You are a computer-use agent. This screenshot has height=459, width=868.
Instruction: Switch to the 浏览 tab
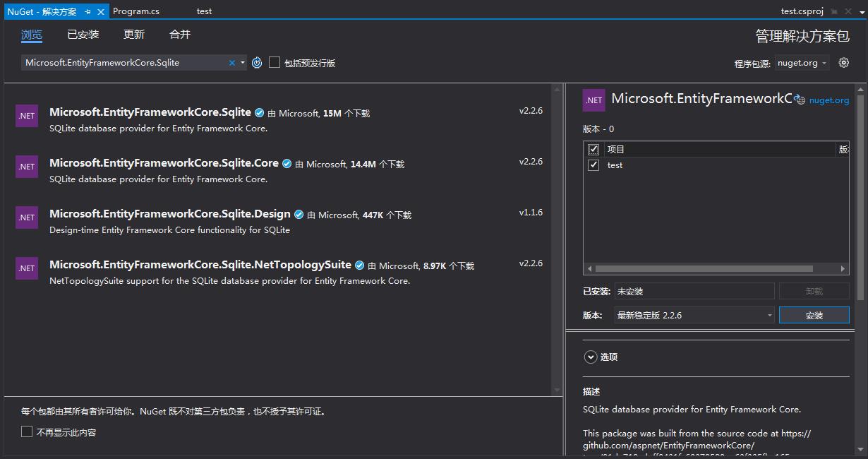pos(32,34)
